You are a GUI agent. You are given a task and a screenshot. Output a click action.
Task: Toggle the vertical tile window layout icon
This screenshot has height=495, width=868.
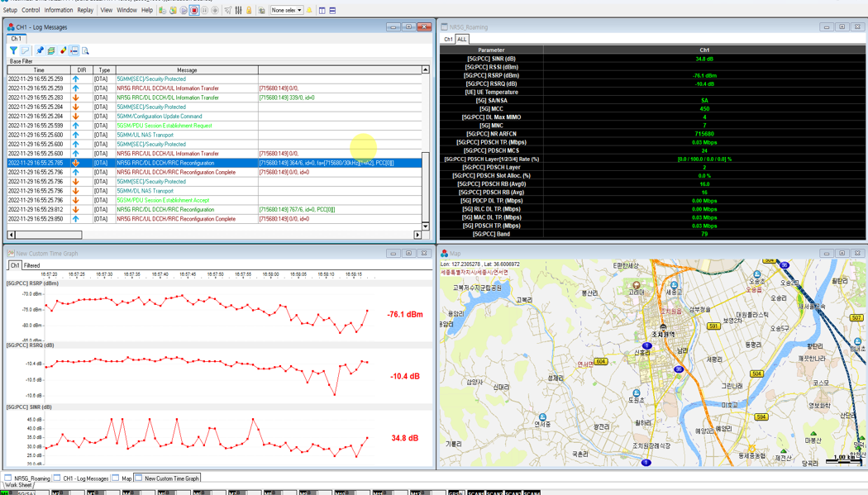(322, 11)
